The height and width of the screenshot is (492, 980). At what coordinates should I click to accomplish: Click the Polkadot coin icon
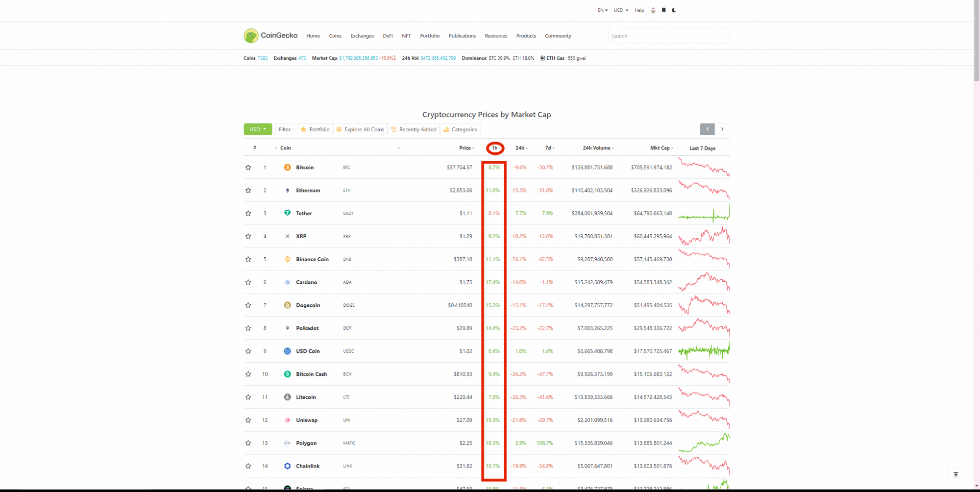[288, 328]
